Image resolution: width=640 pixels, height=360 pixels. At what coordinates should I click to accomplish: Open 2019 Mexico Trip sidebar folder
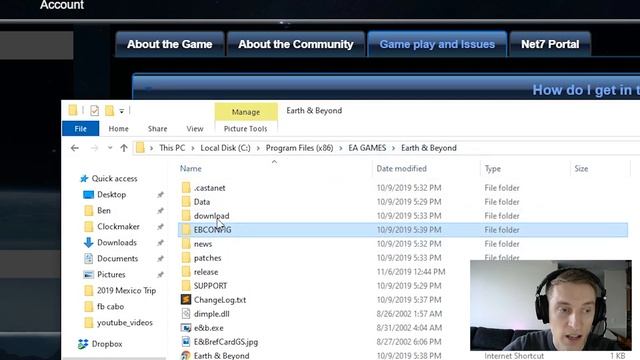(x=126, y=291)
